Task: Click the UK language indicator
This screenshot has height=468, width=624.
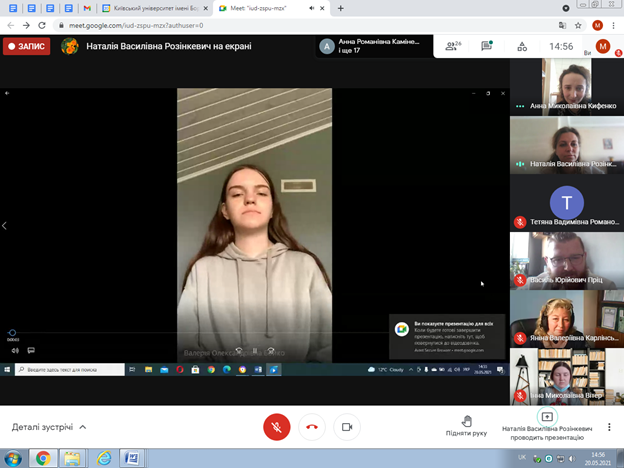Action: click(x=522, y=457)
